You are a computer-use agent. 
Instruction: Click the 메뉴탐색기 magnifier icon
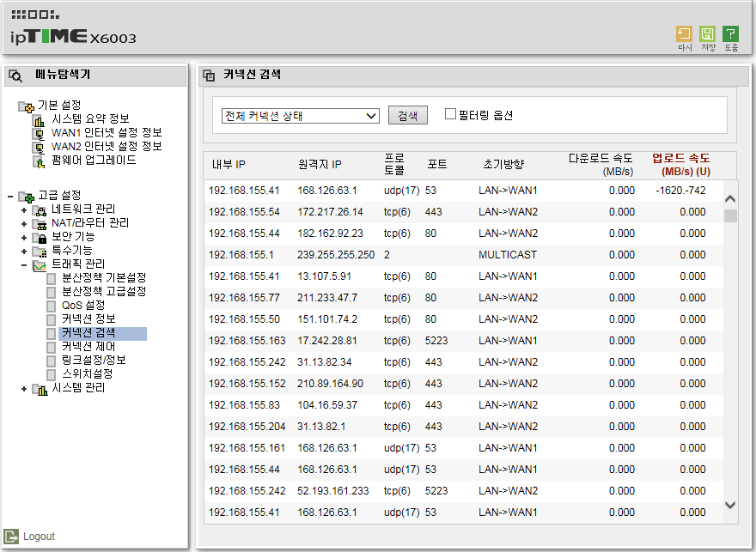pos(15,76)
